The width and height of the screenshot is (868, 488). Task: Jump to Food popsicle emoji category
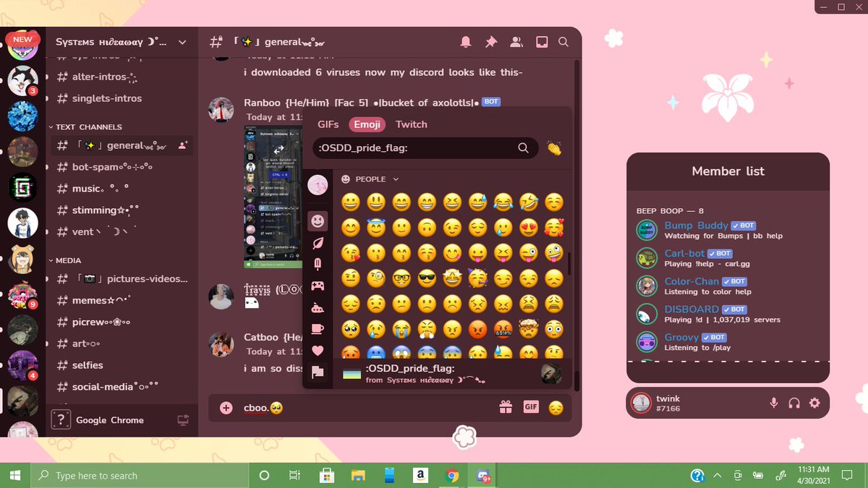click(x=318, y=265)
